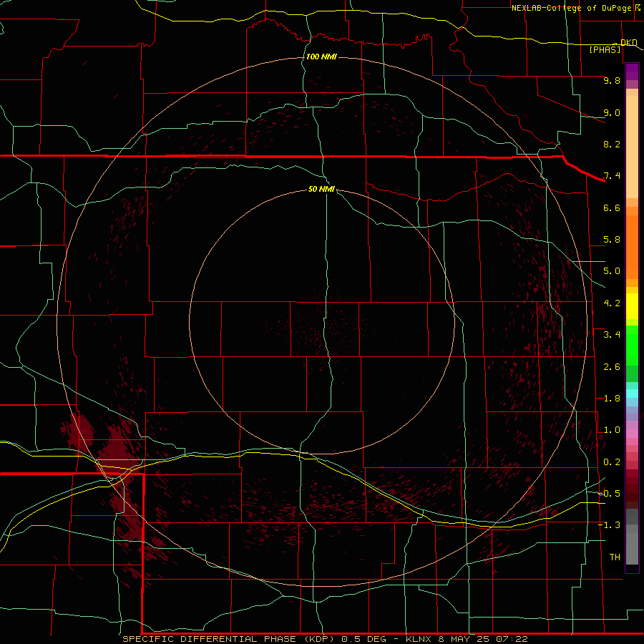This screenshot has width=644, height=644.
Task: Click the [PHAS] legend header label
Action: 605,50
